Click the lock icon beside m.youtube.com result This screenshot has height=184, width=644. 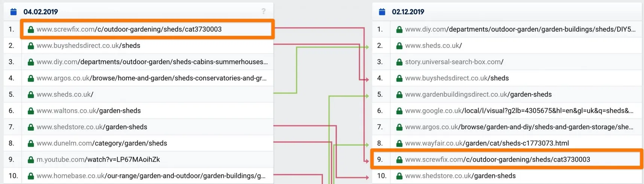31,160
